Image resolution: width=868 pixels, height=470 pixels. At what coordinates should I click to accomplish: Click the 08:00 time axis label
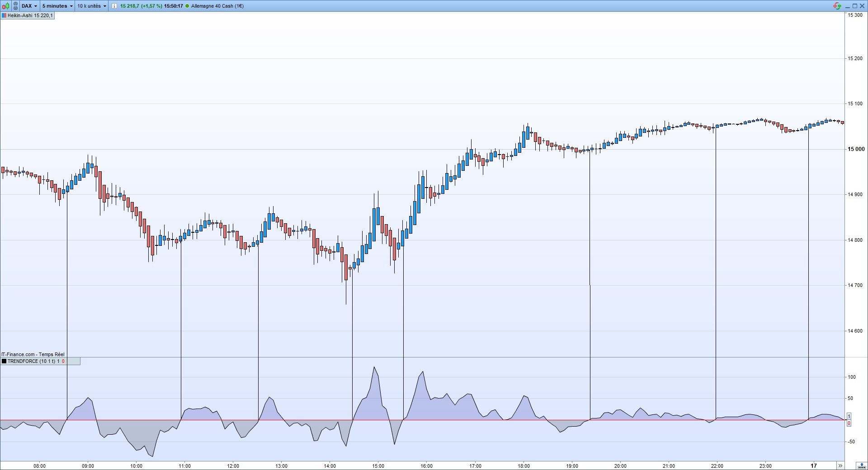39,466
